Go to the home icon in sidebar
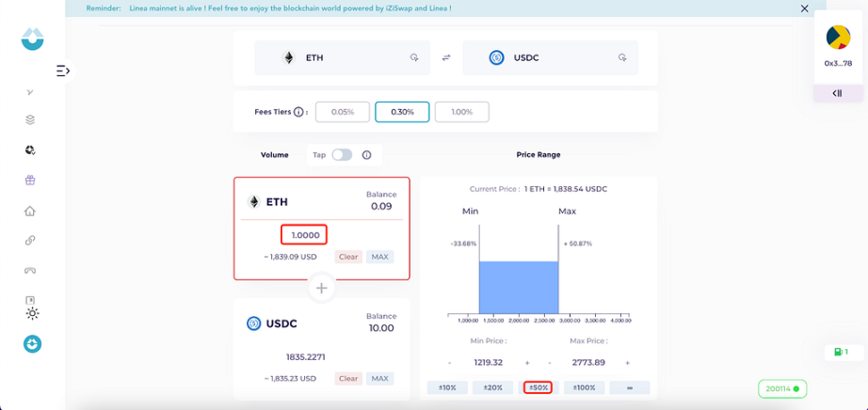This screenshot has width=868, height=410. tap(30, 211)
